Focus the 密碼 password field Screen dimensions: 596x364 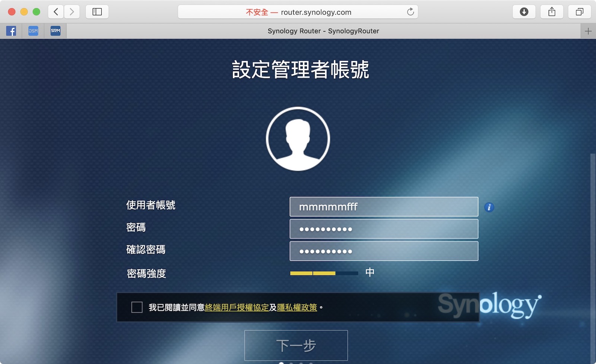[x=384, y=229]
